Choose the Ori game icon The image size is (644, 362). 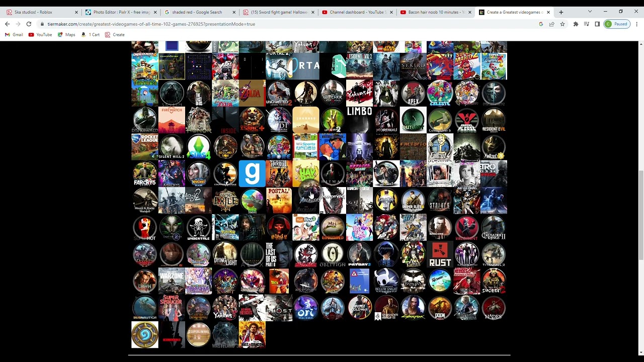pyautogui.click(x=306, y=308)
